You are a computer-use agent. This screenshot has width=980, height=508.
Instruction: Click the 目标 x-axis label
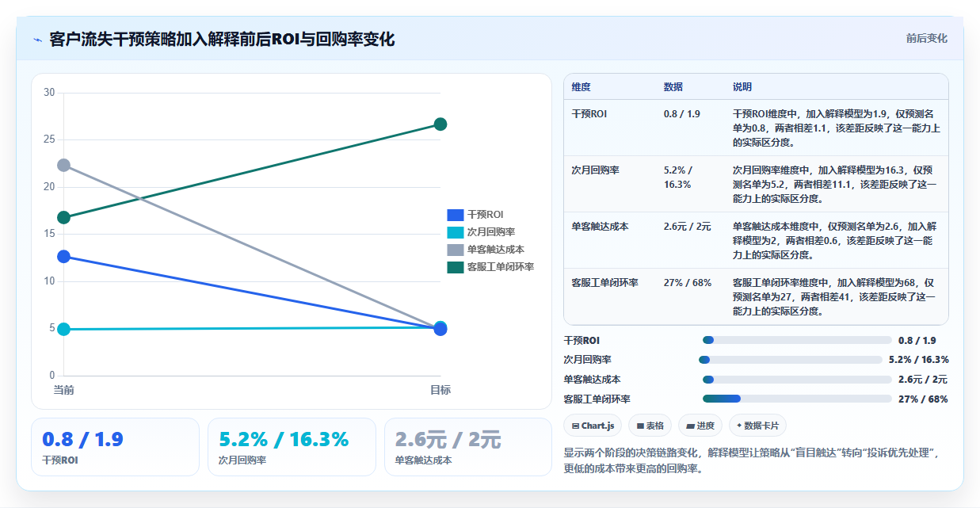tap(440, 390)
